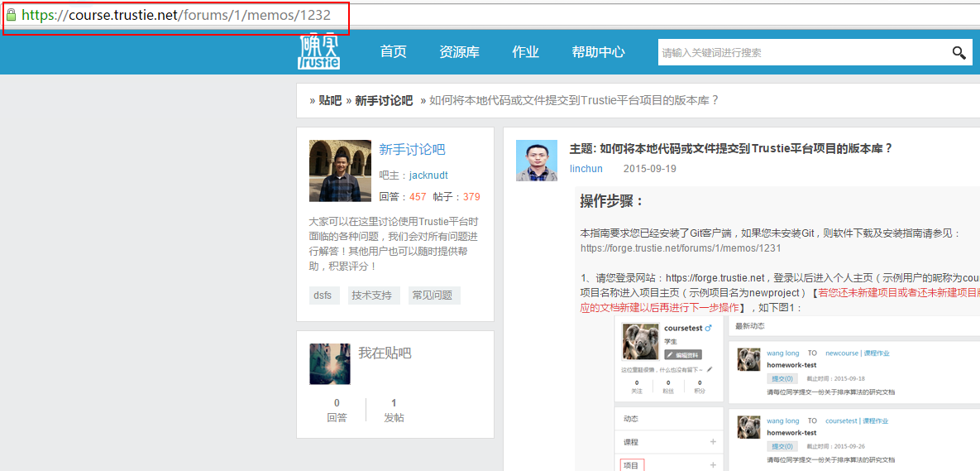The width and height of the screenshot is (980, 471).
Task: Select the 常见问题 tag
Action: tap(434, 296)
